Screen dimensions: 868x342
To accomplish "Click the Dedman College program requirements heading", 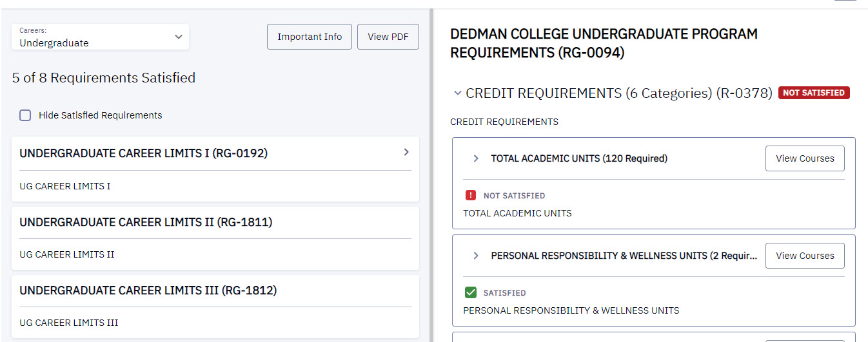I will 604,43.
